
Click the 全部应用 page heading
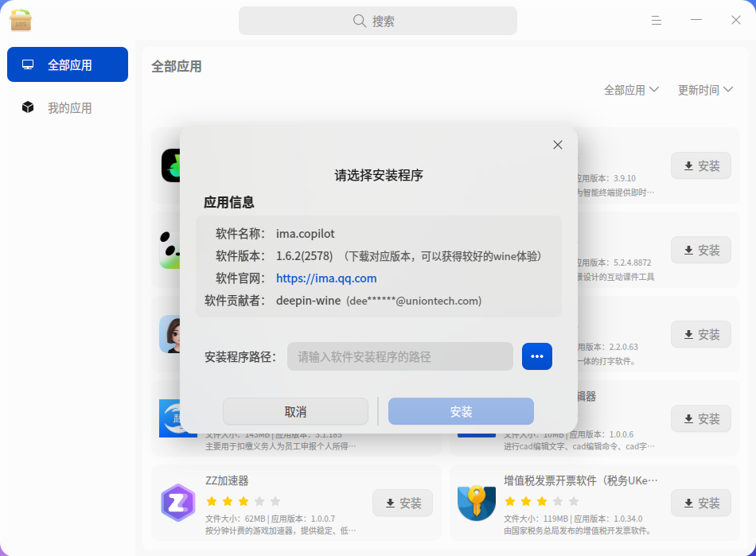point(177,67)
